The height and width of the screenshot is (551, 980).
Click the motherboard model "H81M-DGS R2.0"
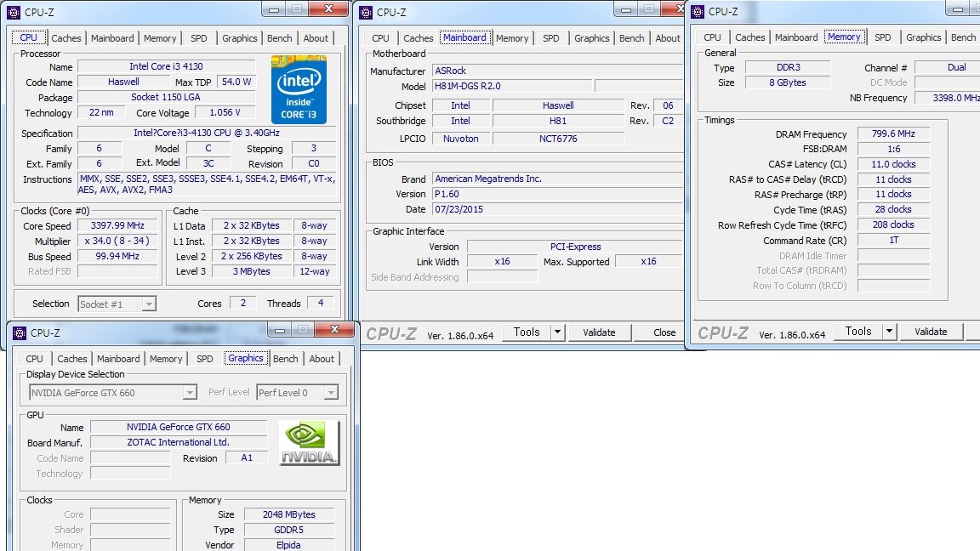[512, 86]
